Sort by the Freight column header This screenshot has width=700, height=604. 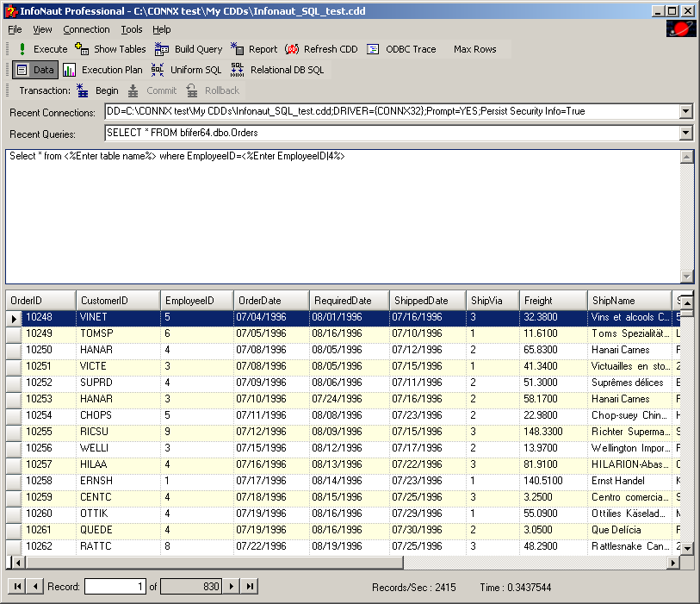tap(551, 300)
